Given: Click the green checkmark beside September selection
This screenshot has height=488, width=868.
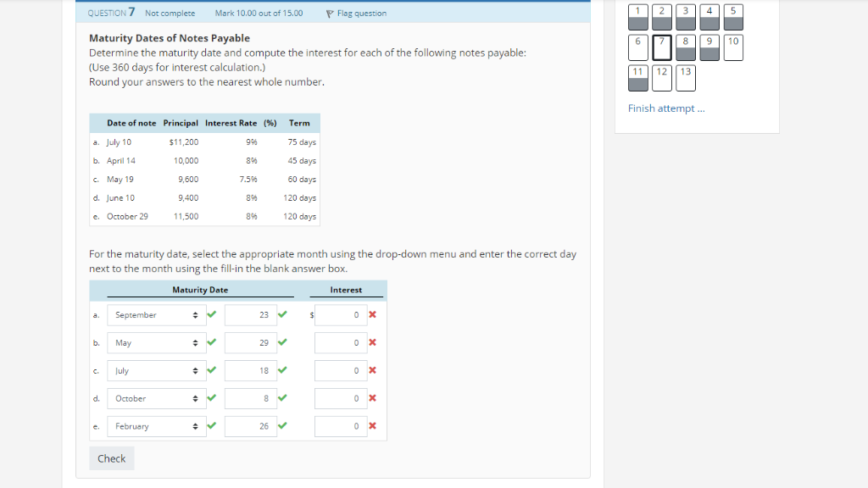Looking at the screenshot, I should click(x=211, y=314).
